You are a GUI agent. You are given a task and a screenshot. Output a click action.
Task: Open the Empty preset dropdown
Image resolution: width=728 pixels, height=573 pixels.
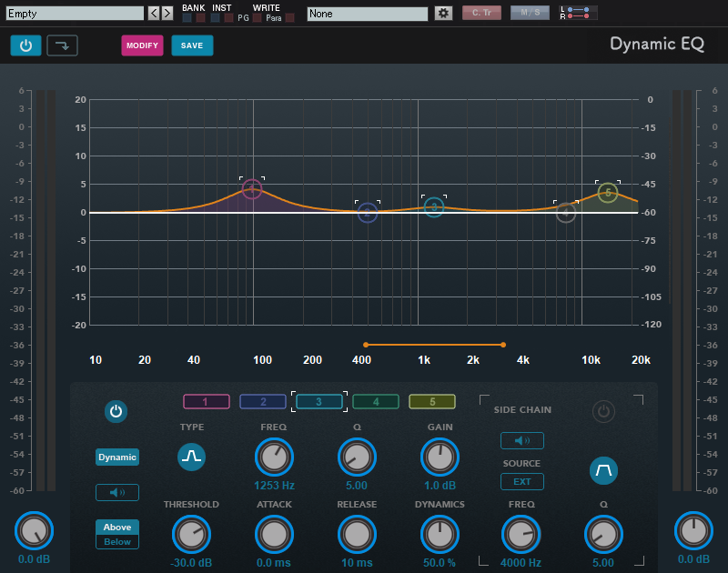[x=75, y=14]
